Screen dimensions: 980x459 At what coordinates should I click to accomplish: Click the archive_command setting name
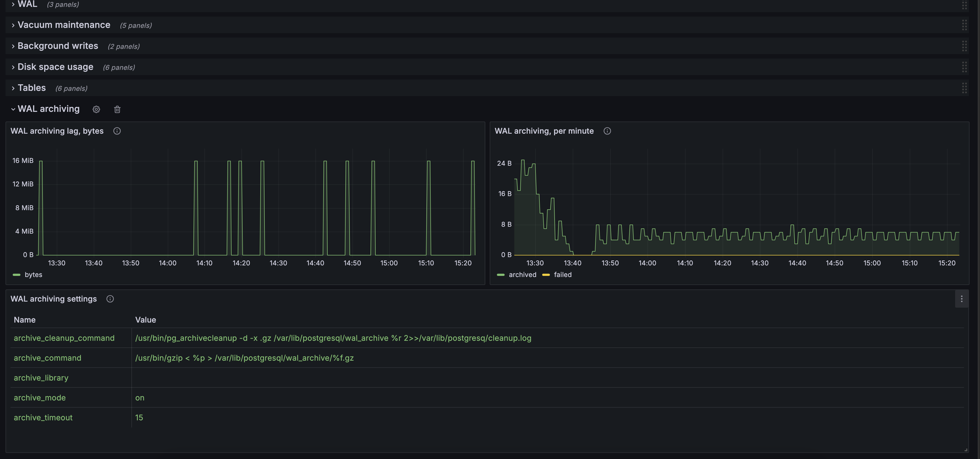tap(47, 358)
